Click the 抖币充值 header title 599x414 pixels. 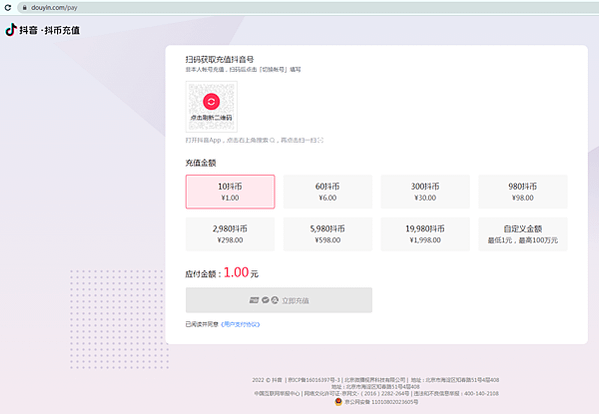tap(62, 30)
